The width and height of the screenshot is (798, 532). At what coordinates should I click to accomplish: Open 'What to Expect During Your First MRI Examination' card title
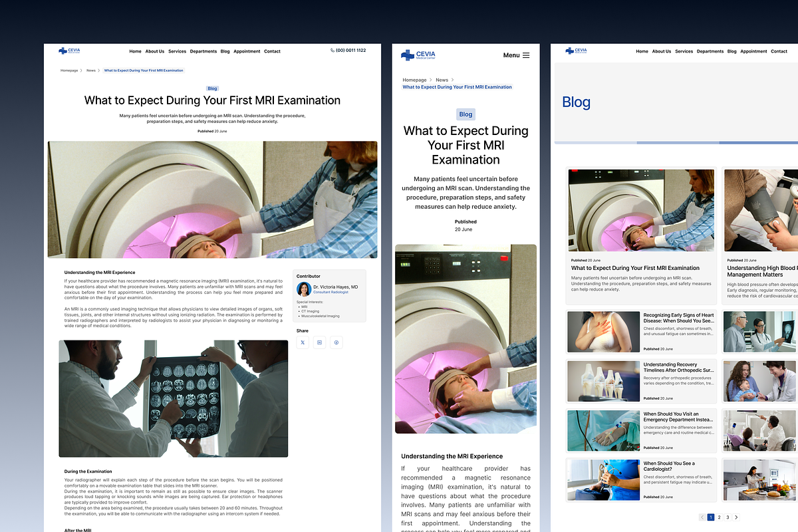point(635,268)
